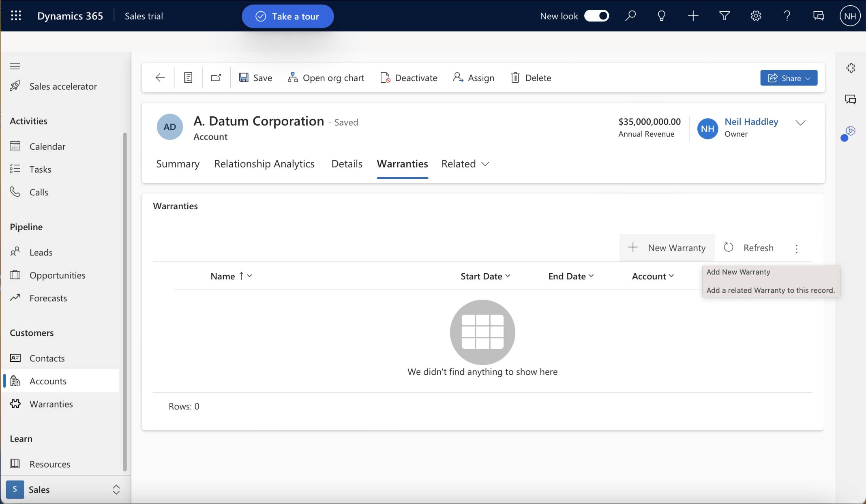Open record in new window icon
This screenshot has width=866, height=504.
[x=216, y=77]
